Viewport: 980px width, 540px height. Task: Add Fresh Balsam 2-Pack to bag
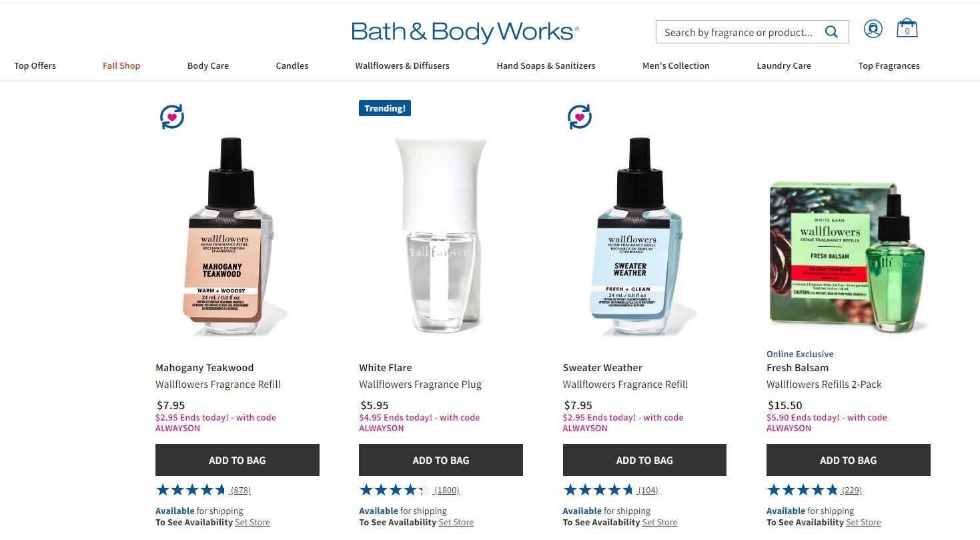(849, 460)
